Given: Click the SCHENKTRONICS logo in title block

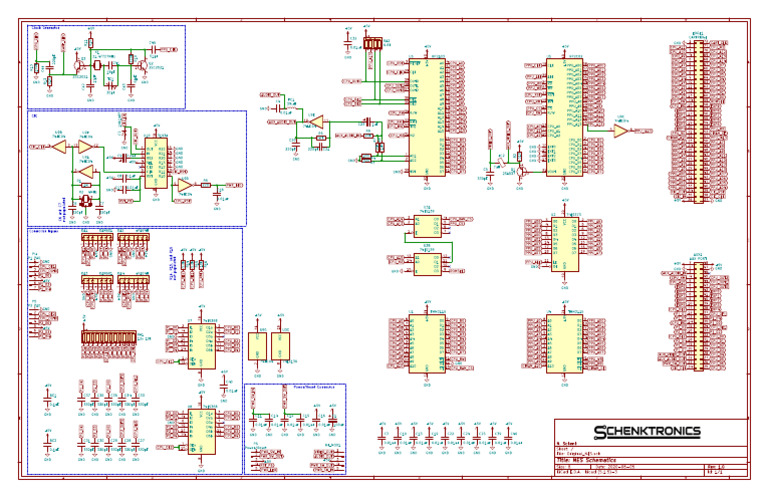Looking at the screenshot, I should (647, 432).
